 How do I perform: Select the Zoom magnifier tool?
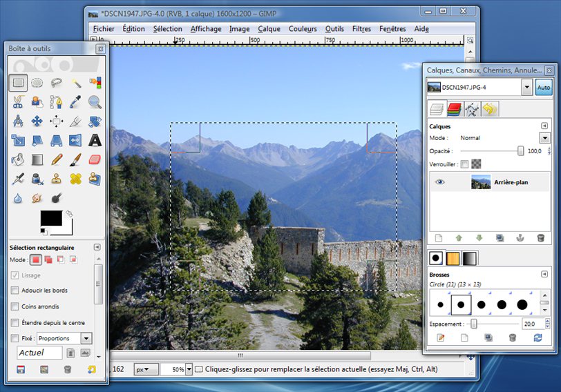(x=95, y=102)
